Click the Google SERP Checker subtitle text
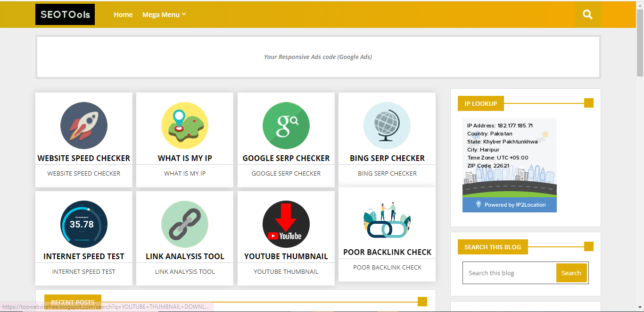Image resolution: width=644 pixels, height=312 pixels. (x=286, y=173)
